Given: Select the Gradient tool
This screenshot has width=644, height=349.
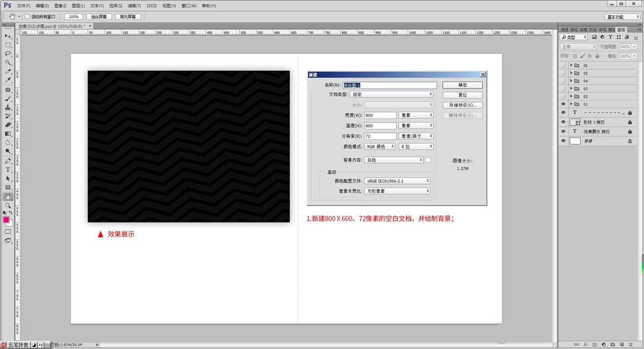Looking at the screenshot, I should click(x=8, y=134).
